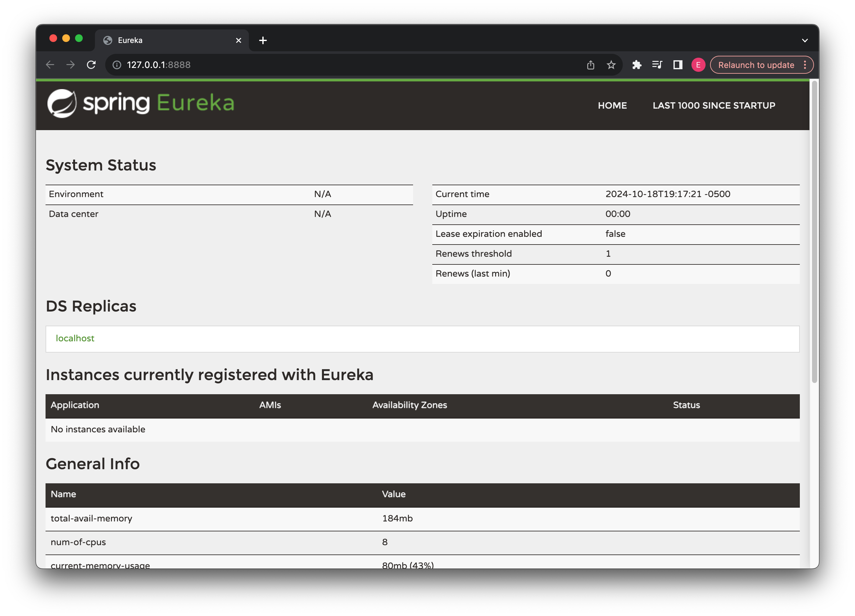Open the Chrome three-dot menu

(805, 65)
